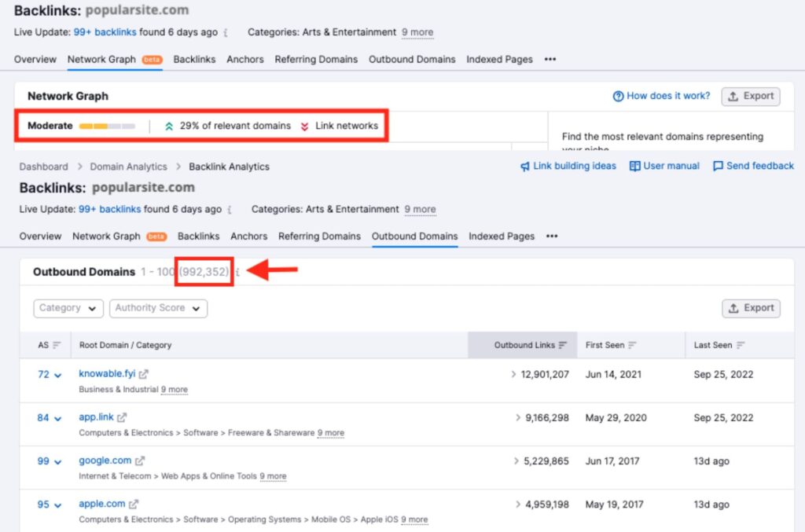
Task: Open the three-dot overflow tabs menu
Action: pyautogui.click(x=552, y=236)
